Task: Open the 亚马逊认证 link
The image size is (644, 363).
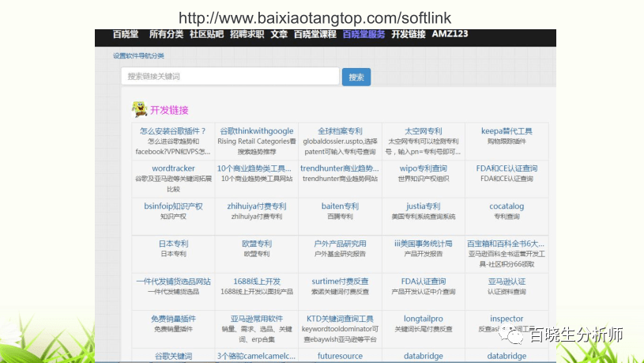Action: [x=507, y=282]
